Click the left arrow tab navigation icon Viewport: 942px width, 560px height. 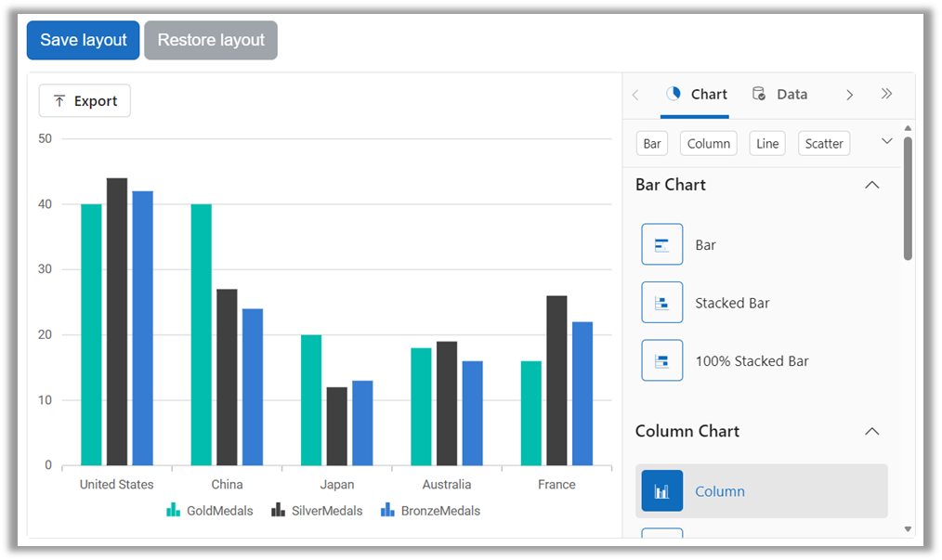(635, 95)
